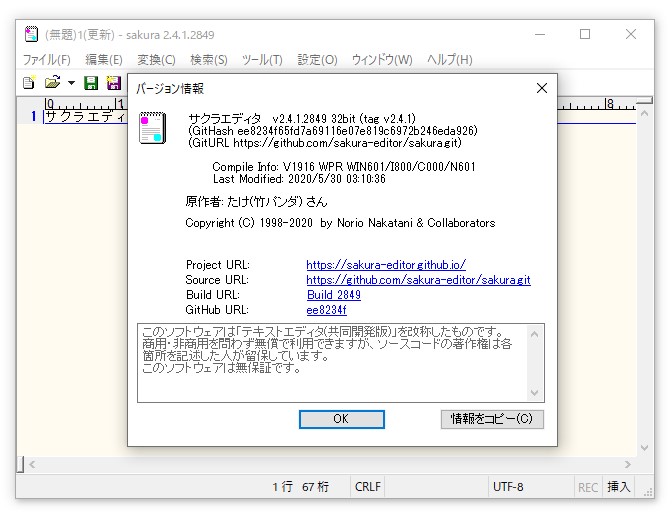Open the ウィンドウ(W) menu
Viewport: 672px width, 519px height.
pos(382,60)
